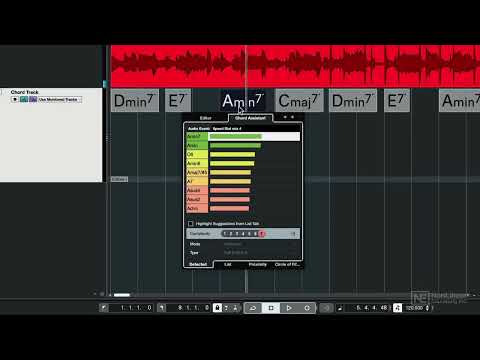Edit the tempo value 120.000

point(414,308)
